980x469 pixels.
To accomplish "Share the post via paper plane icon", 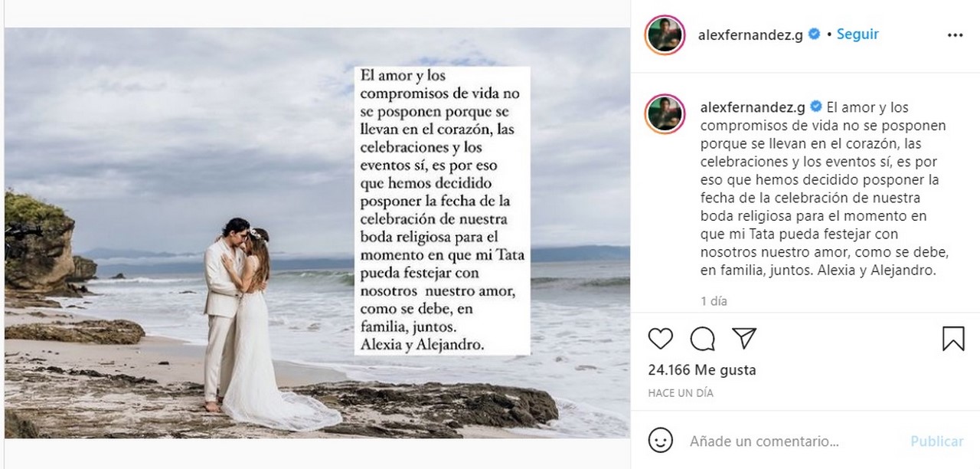I will [744, 339].
